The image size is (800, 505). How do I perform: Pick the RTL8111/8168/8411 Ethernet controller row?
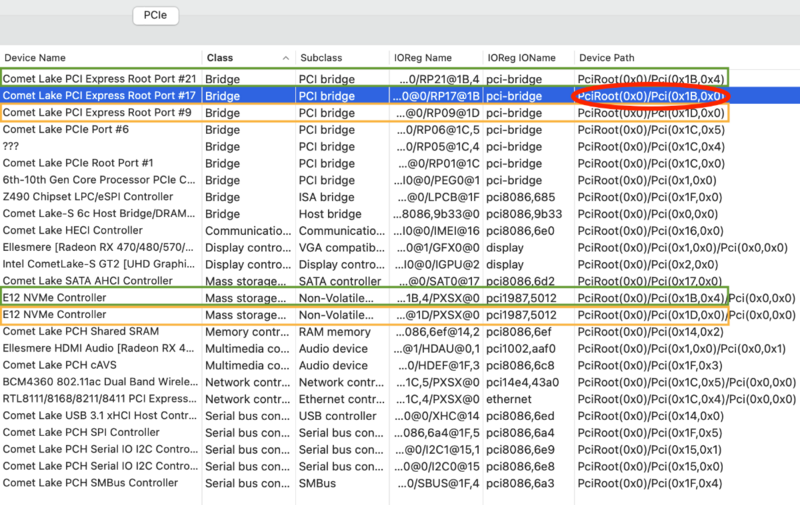pos(99,399)
